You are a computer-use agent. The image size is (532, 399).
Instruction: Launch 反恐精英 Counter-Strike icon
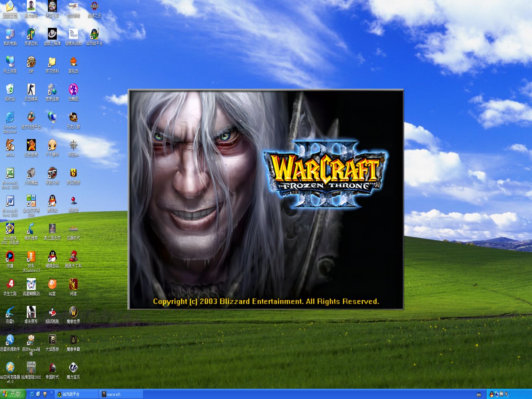click(x=31, y=90)
